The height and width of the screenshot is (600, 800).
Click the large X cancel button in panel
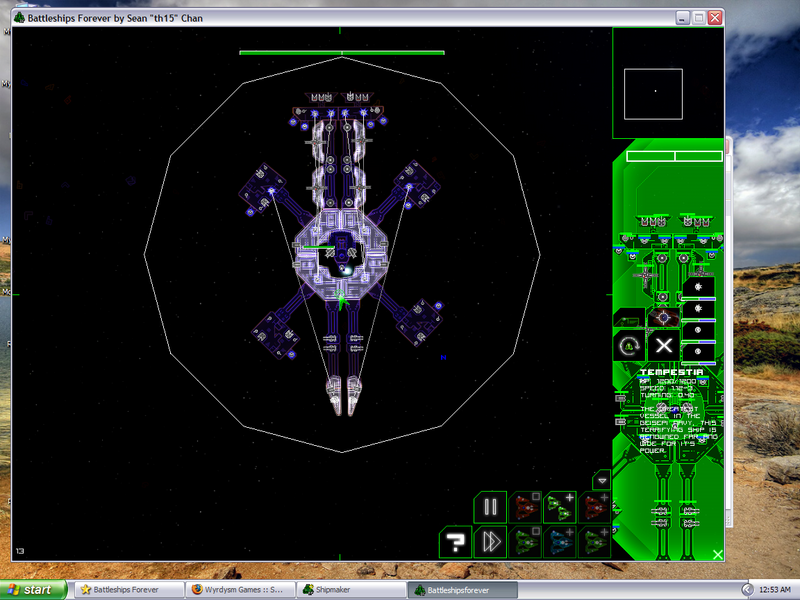[x=664, y=346]
